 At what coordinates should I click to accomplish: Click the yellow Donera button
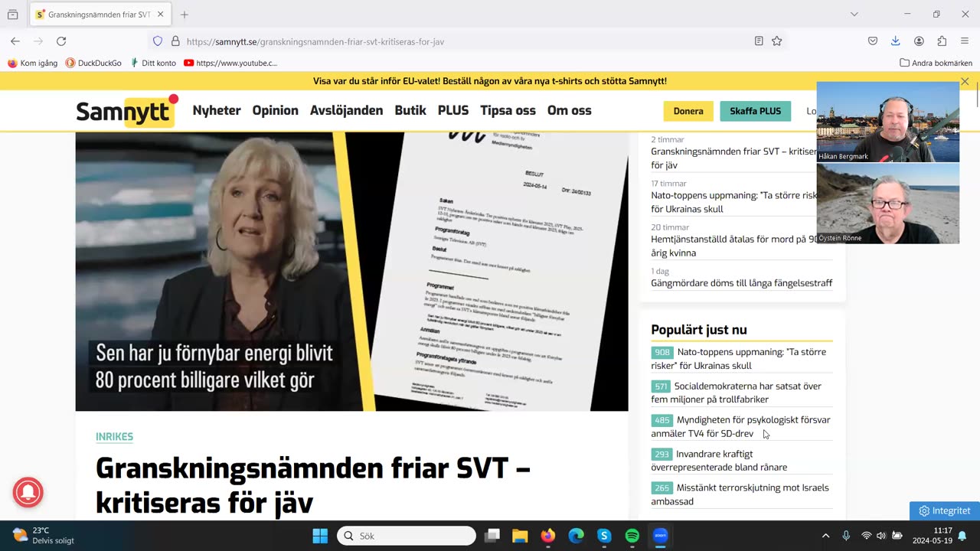(x=688, y=111)
